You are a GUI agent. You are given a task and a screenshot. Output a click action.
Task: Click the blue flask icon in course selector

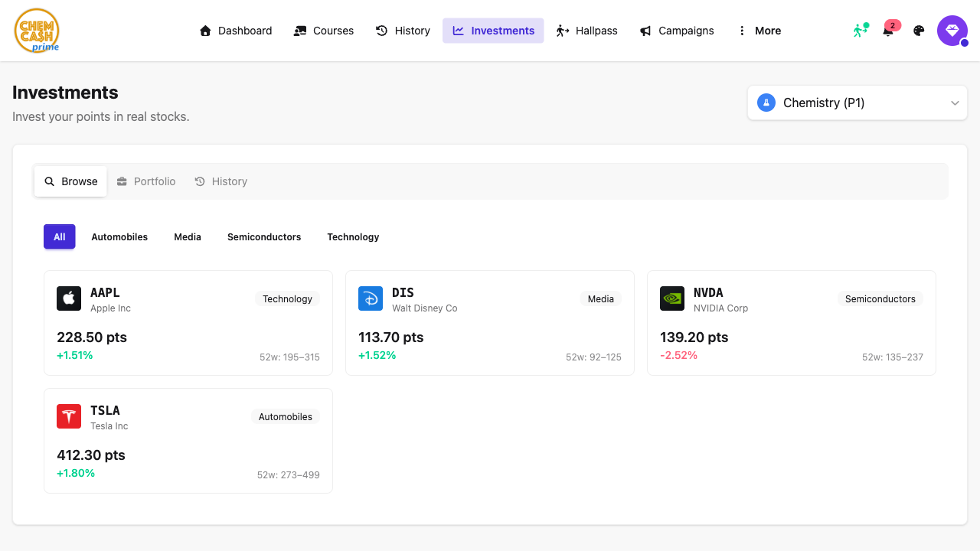click(766, 103)
